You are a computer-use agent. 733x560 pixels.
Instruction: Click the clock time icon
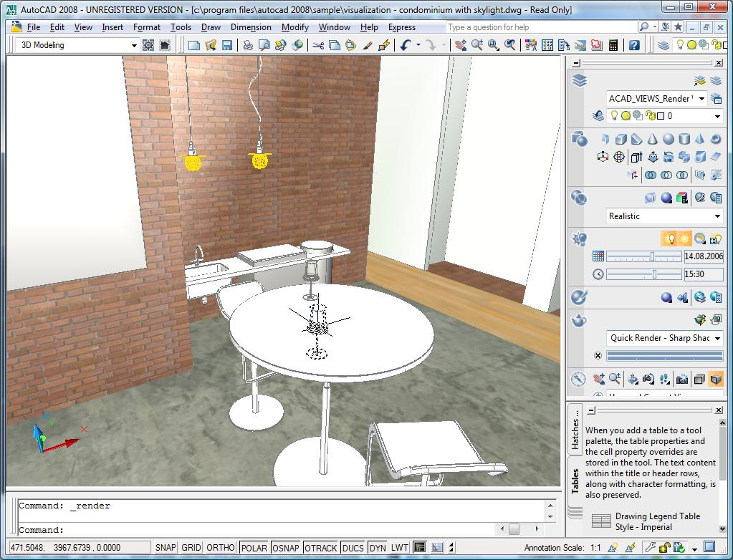(x=598, y=274)
